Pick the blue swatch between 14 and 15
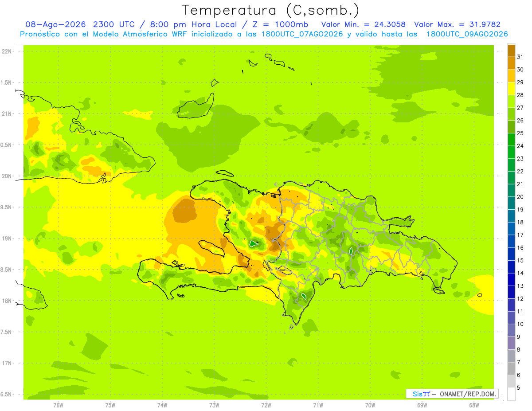The height and width of the screenshot is (411, 532). click(x=512, y=266)
